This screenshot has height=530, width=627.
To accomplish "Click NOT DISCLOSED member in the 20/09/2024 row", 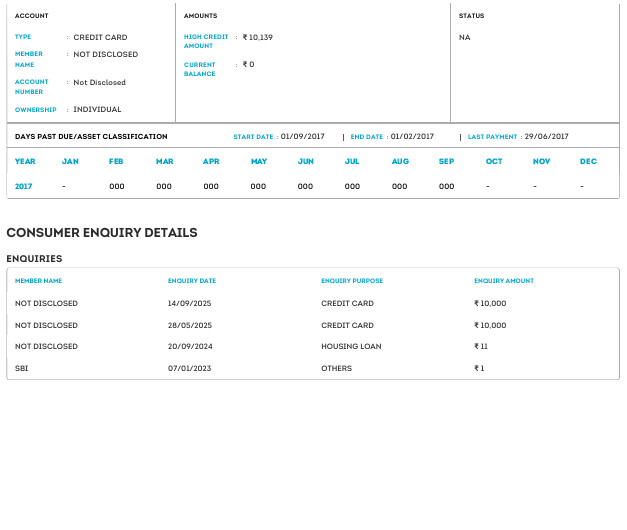I will tap(46, 346).
